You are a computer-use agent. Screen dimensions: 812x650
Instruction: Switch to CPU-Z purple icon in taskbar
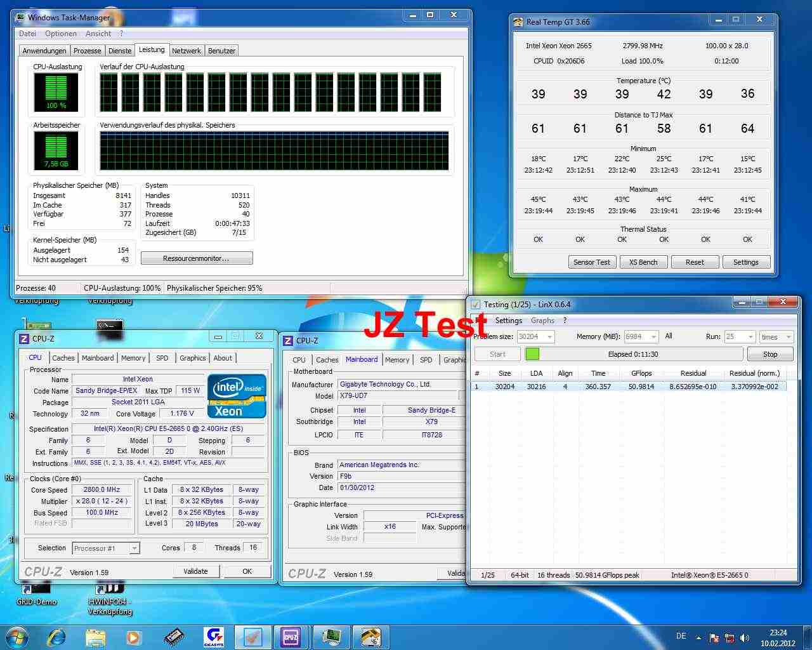tap(291, 637)
